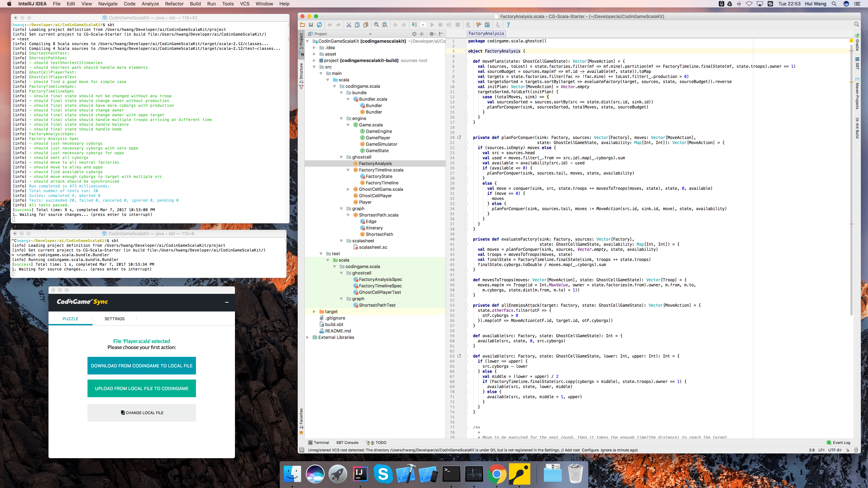Click the Make Project build icon
868x488 pixels.
[415, 25]
